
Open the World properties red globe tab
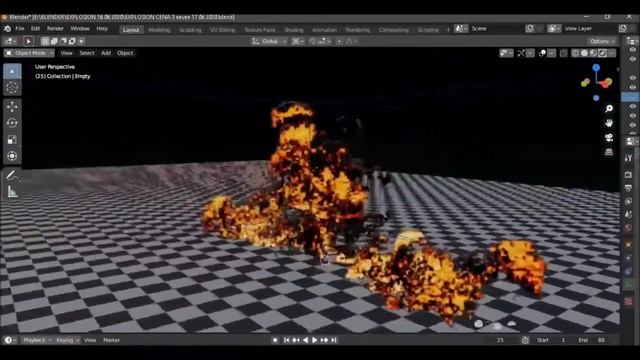click(629, 228)
